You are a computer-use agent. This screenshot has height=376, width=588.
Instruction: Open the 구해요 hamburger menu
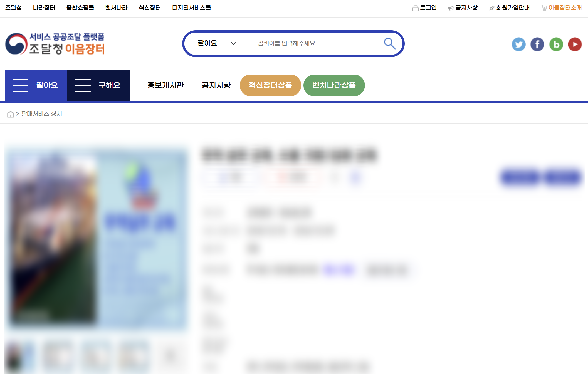(98, 85)
